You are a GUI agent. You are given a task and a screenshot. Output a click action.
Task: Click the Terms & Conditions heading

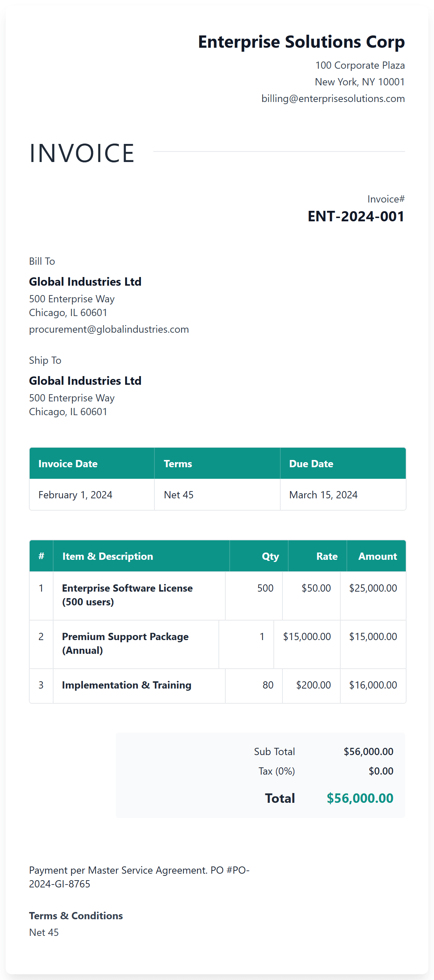pos(76,916)
